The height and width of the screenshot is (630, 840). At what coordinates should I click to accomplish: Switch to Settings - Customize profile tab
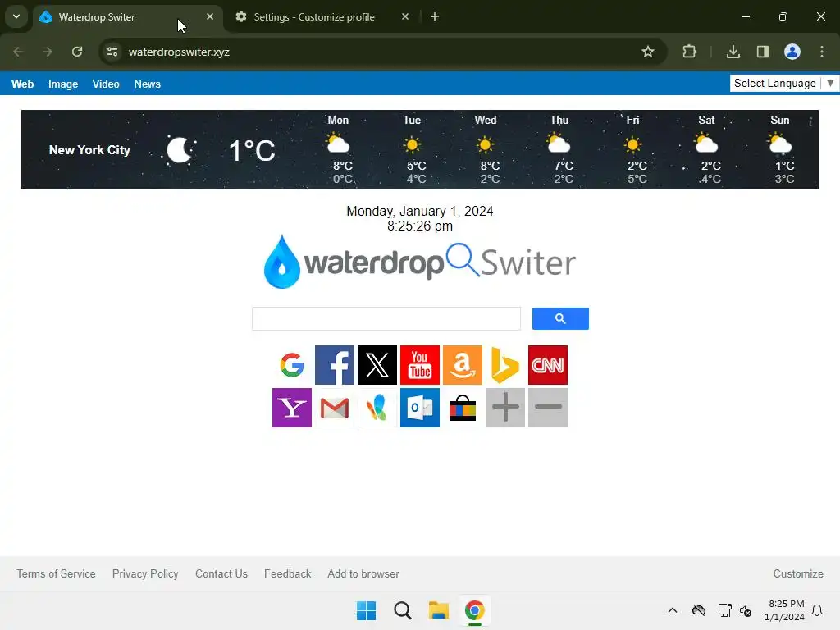314,17
